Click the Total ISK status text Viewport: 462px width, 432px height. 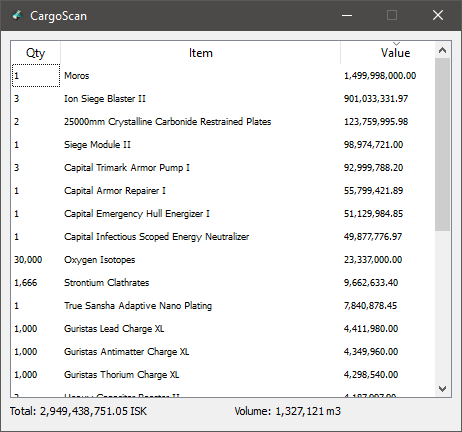(78, 411)
